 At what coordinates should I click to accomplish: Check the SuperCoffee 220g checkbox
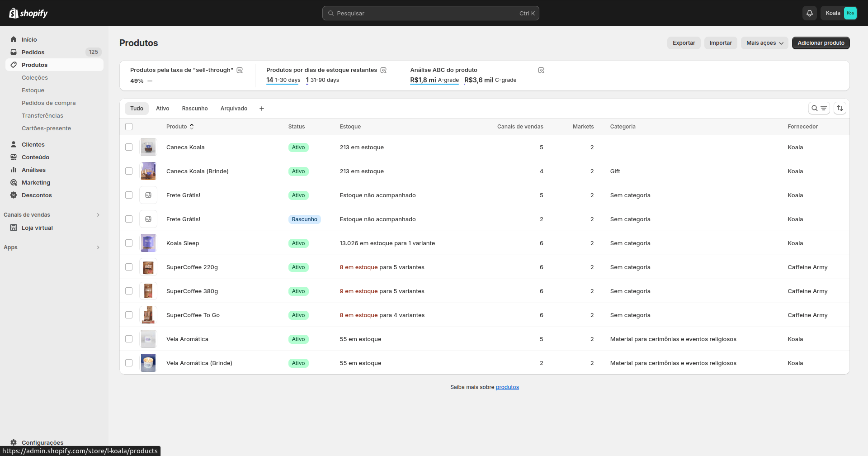129,267
